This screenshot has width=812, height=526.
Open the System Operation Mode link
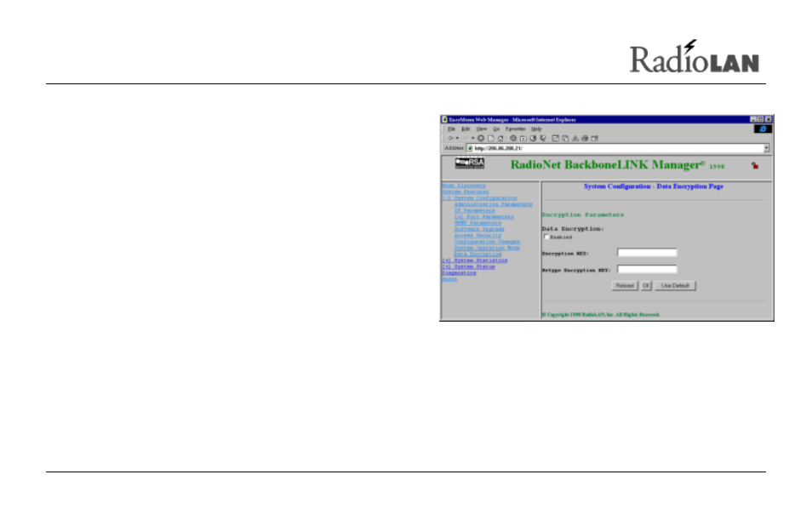(x=488, y=248)
